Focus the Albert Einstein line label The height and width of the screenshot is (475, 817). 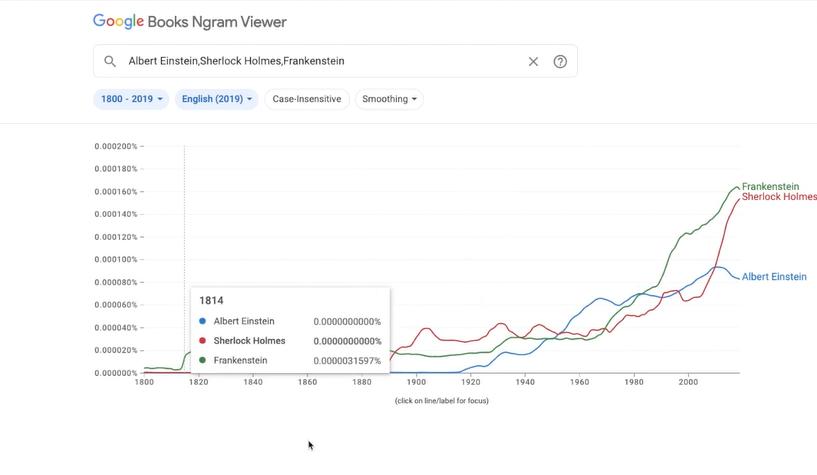pyautogui.click(x=774, y=277)
